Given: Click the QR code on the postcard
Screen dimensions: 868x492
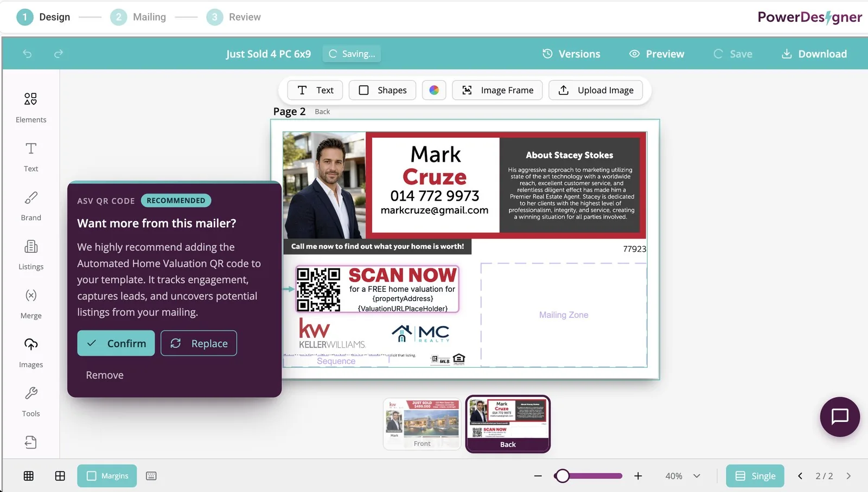Looking at the screenshot, I should point(318,290).
